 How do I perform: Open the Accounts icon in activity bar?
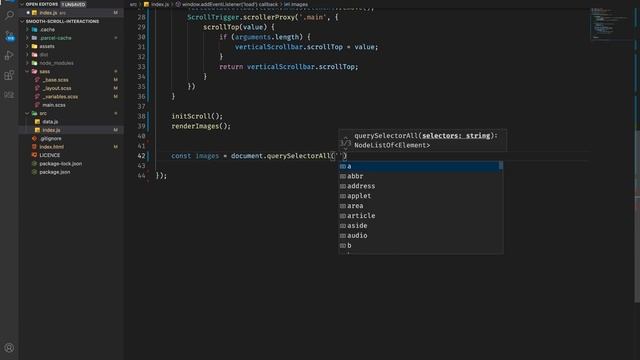click(9, 348)
